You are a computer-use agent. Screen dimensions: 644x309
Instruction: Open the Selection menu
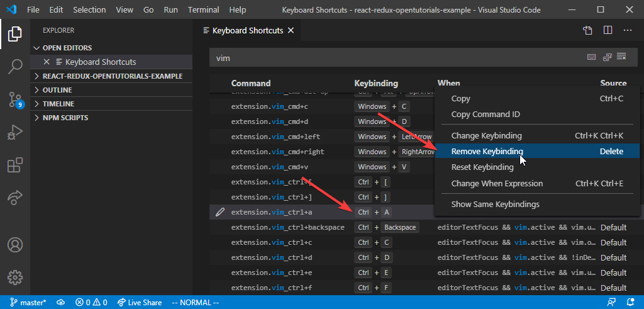pos(89,9)
